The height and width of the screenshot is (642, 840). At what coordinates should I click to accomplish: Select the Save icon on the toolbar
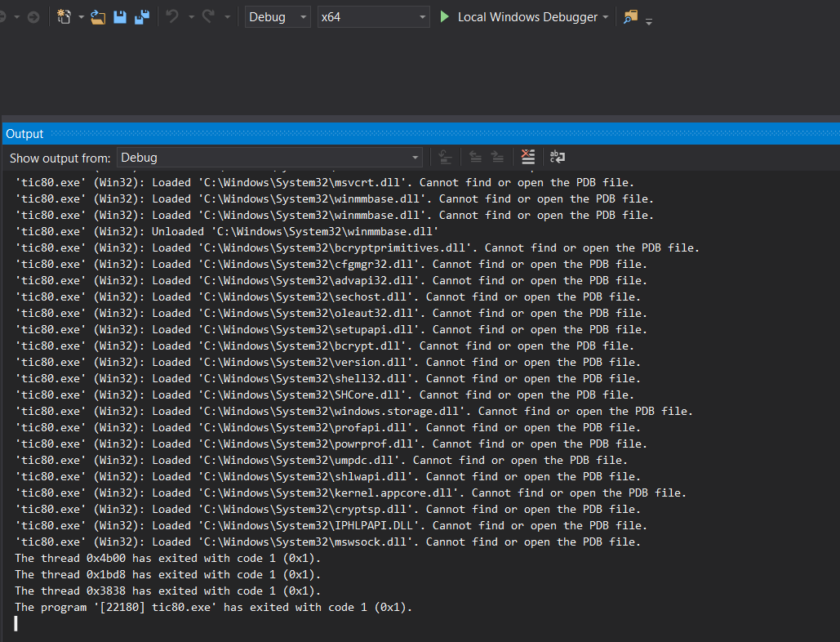click(x=119, y=16)
